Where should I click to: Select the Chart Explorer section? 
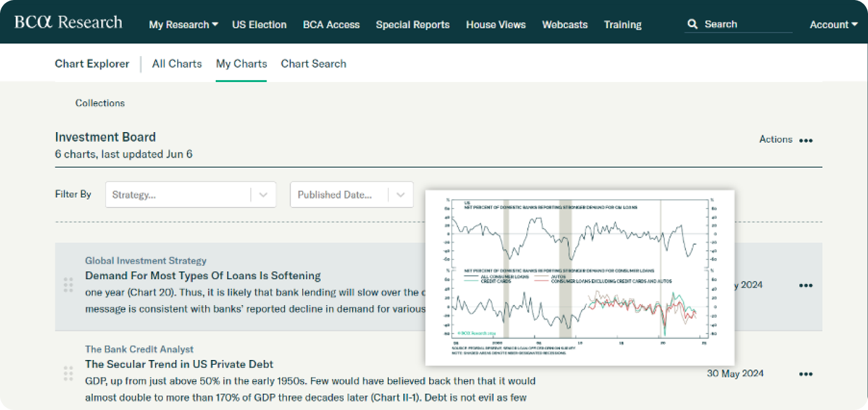click(92, 63)
